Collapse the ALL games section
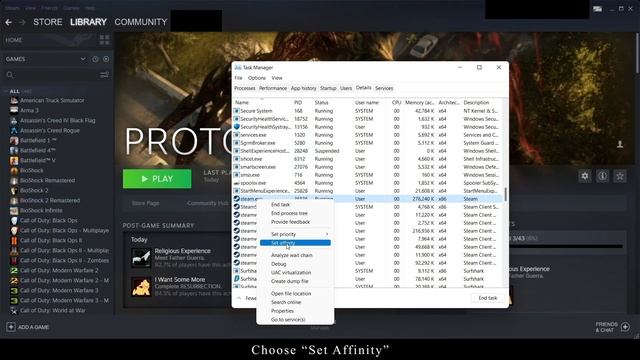Screen dimensions: 640x360 click(5, 91)
